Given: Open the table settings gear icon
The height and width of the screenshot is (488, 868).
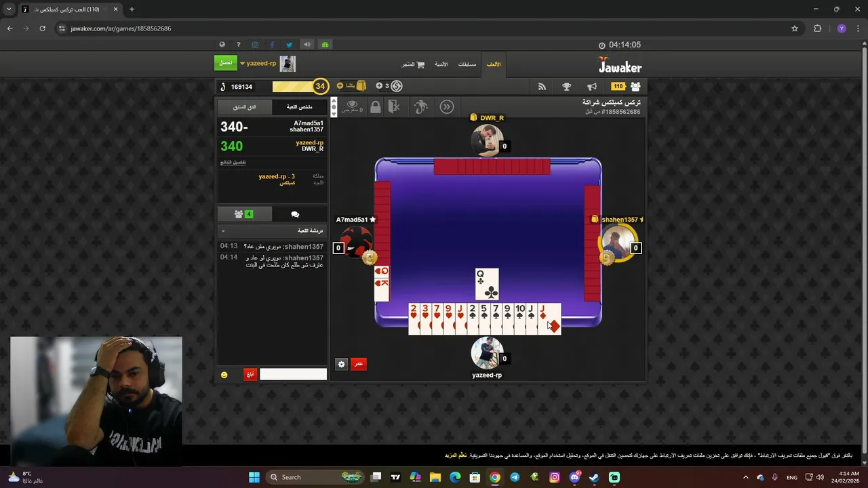Looking at the screenshot, I should [341, 364].
